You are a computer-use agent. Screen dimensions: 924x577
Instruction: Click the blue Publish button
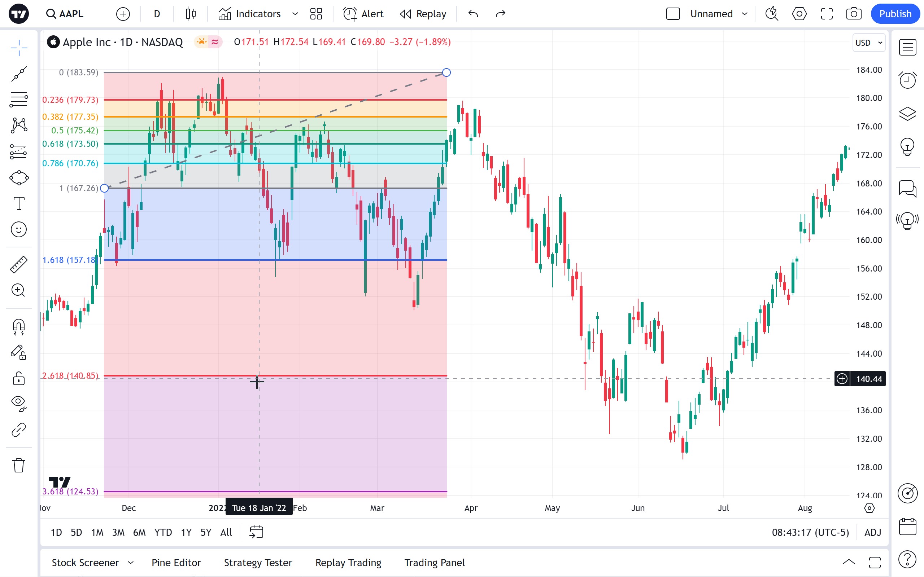(x=895, y=14)
